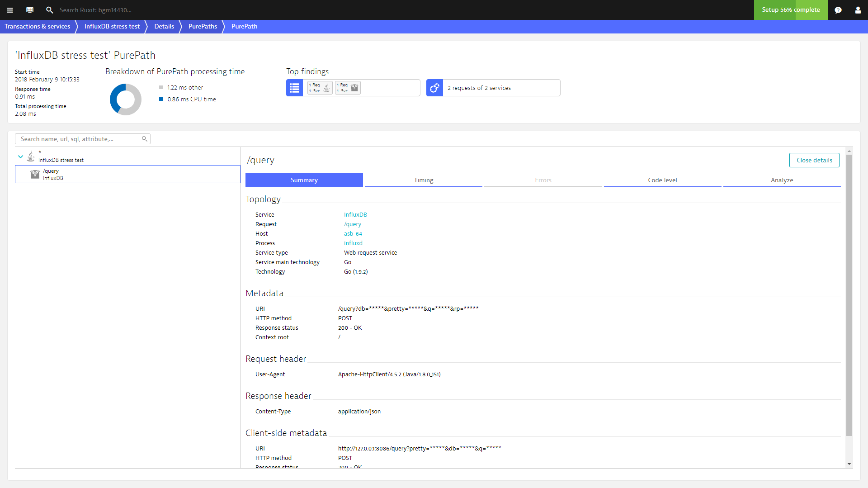Screen dimensions: 868x488
Task: Click the Go gopher 1 Req 1 Svc badge
Action: (x=348, y=88)
